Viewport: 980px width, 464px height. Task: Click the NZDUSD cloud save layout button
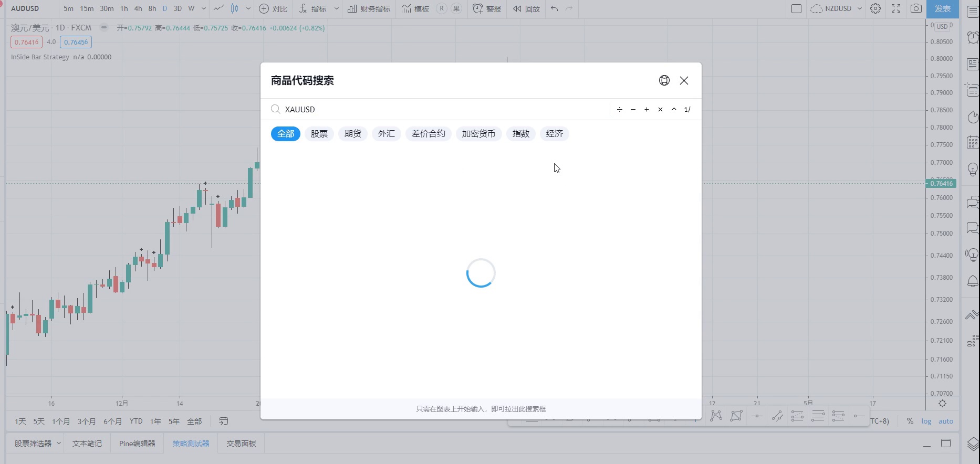point(831,8)
